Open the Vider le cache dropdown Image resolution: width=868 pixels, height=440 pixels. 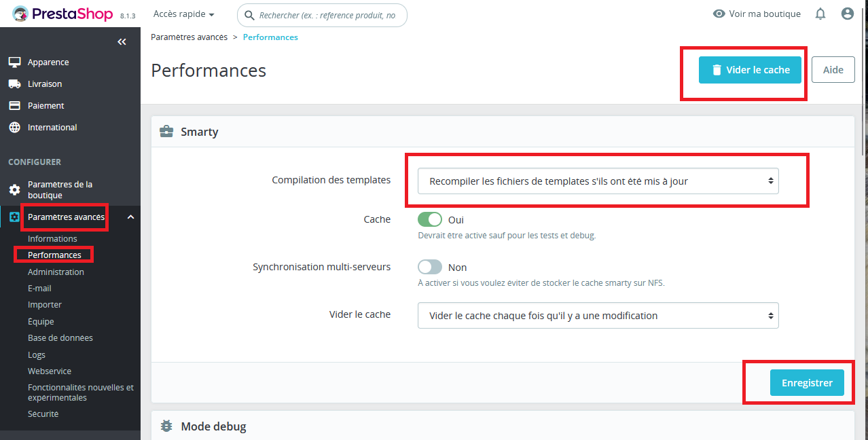point(598,316)
